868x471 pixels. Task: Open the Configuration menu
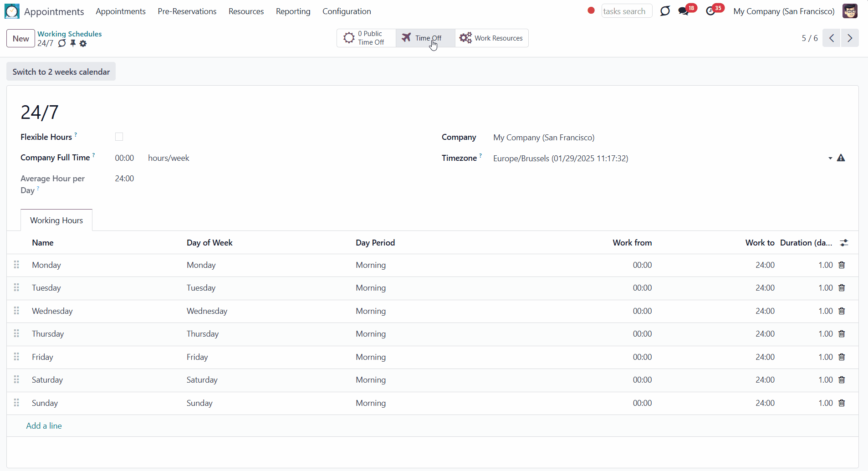click(x=347, y=11)
